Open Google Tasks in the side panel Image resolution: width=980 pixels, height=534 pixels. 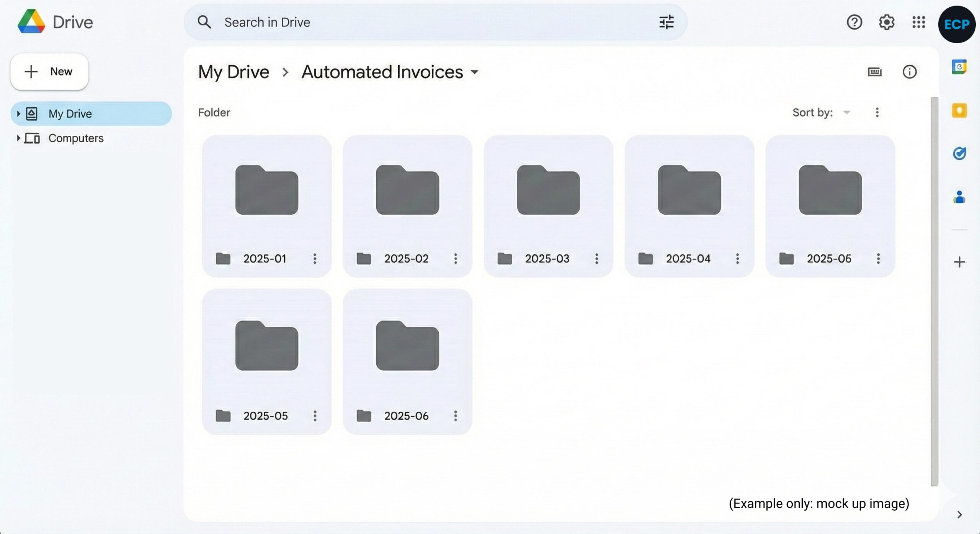point(960,154)
